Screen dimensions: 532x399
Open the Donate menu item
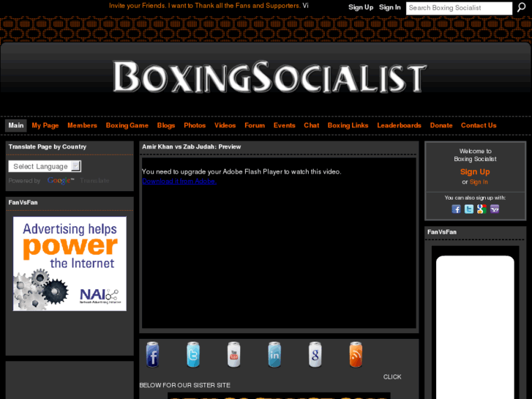click(441, 125)
